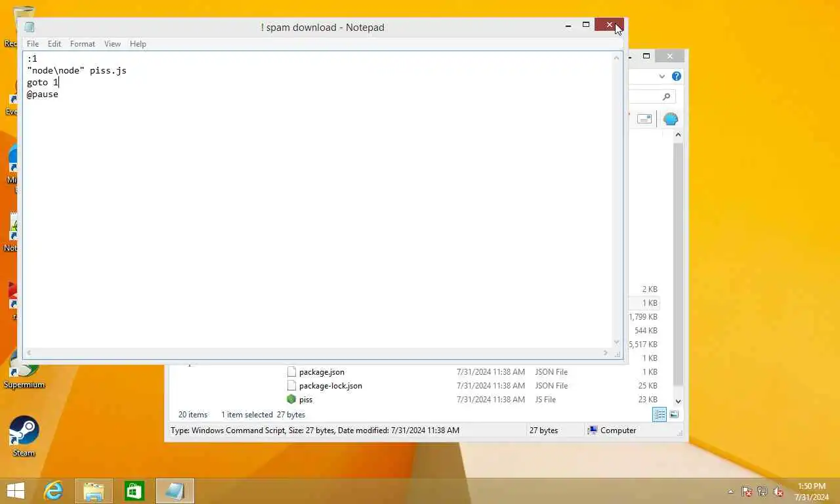Open the File menu in Notepad
Screen dimensions: 840x504
[x=32, y=44]
